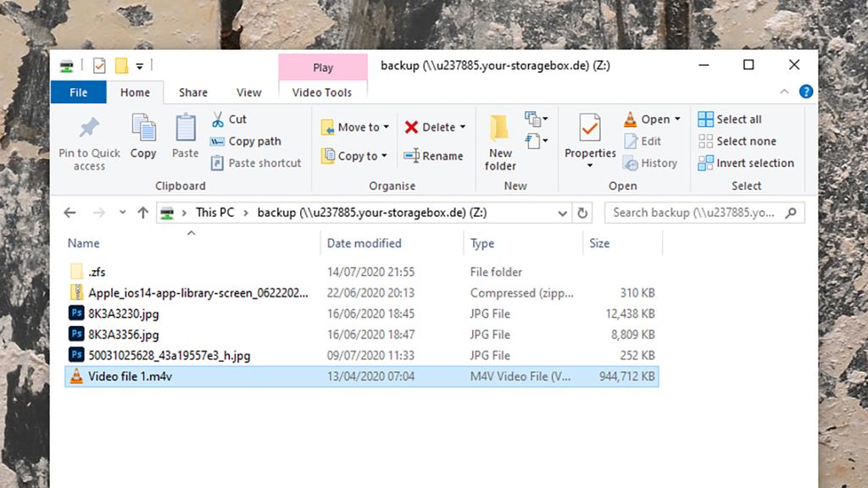
Task: Refresh the current folder view
Action: point(582,213)
